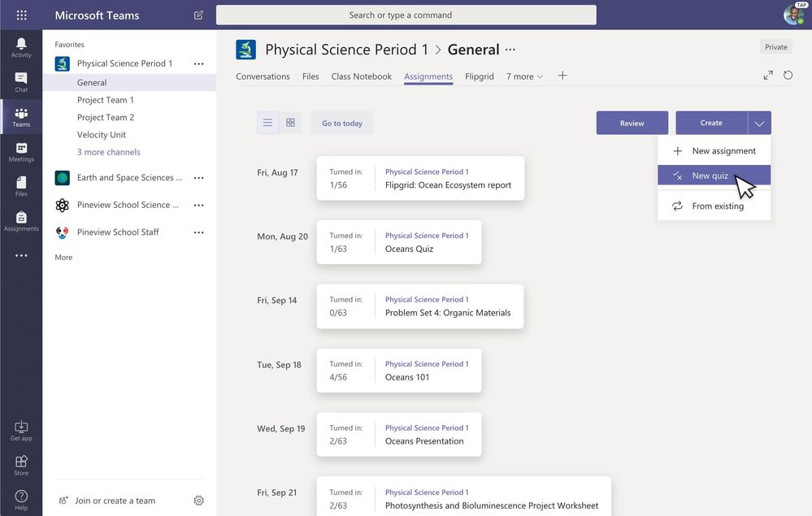
Task: Open the Store icon
Action: [21, 466]
